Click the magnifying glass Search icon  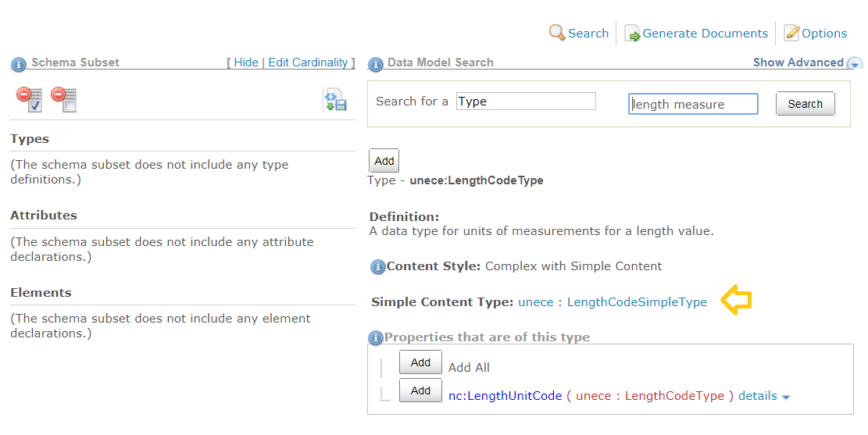point(557,33)
